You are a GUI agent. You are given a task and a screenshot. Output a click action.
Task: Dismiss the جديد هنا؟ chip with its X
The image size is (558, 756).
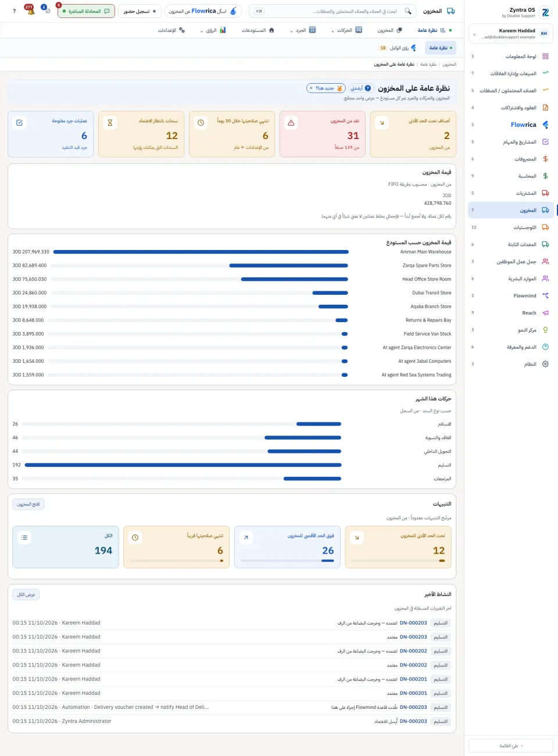point(311,88)
